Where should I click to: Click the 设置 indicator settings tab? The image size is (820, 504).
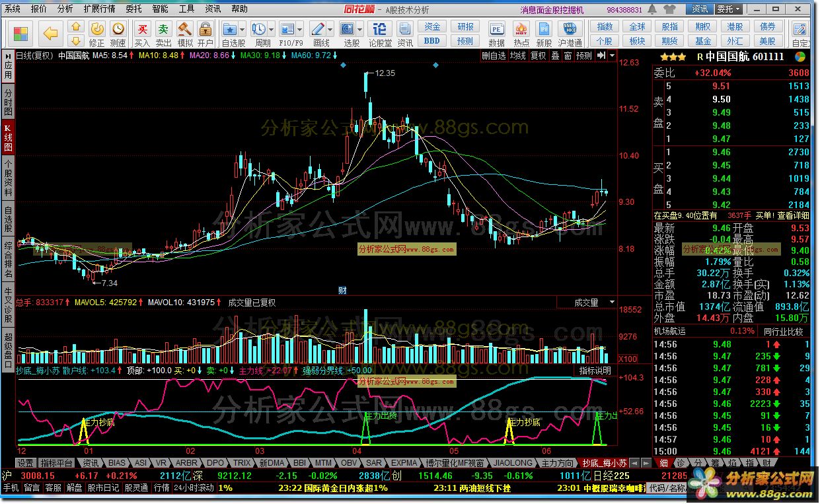click(x=25, y=463)
